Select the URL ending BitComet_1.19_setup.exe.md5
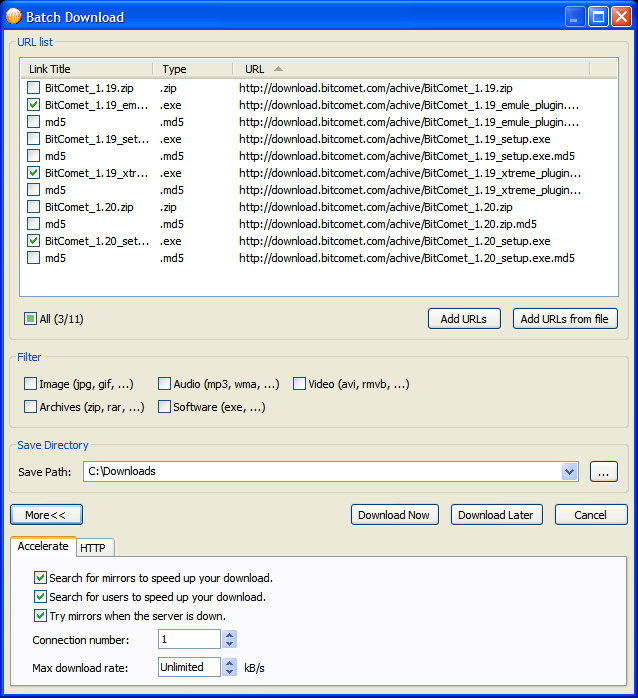This screenshot has width=638, height=698. 407,156
